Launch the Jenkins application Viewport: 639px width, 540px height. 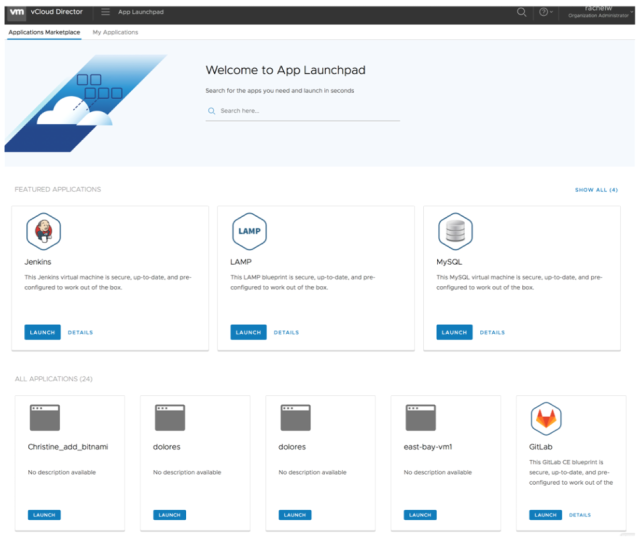(x=42, y=332)
